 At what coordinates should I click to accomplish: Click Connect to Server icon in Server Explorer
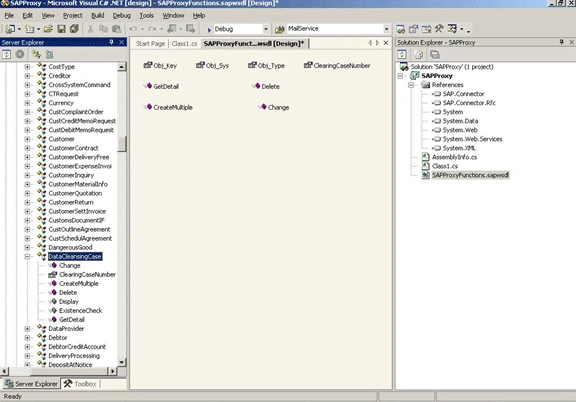[49, 54]
